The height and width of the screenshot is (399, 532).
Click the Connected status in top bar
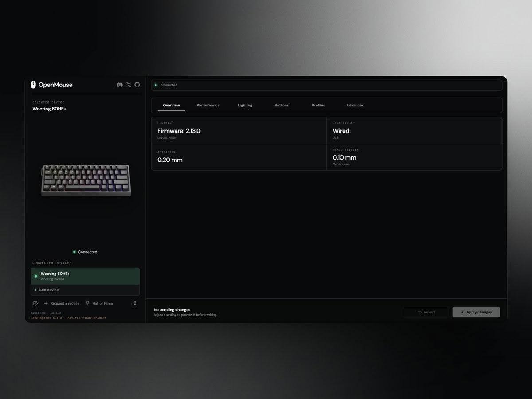pyautogui.click(x=166, y=85)
